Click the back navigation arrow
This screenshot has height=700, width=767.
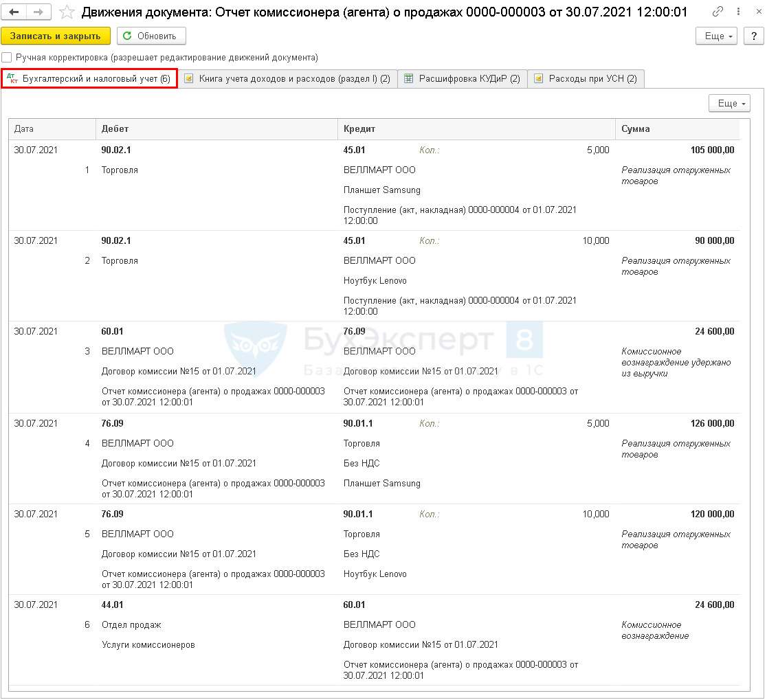click(14, 12)
